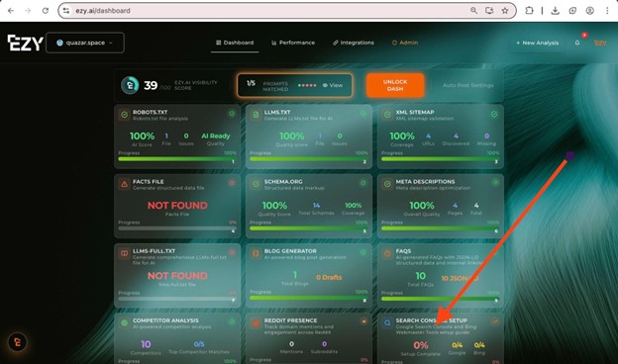Click Robots.txt status indicator at card corner

[232, 114]
